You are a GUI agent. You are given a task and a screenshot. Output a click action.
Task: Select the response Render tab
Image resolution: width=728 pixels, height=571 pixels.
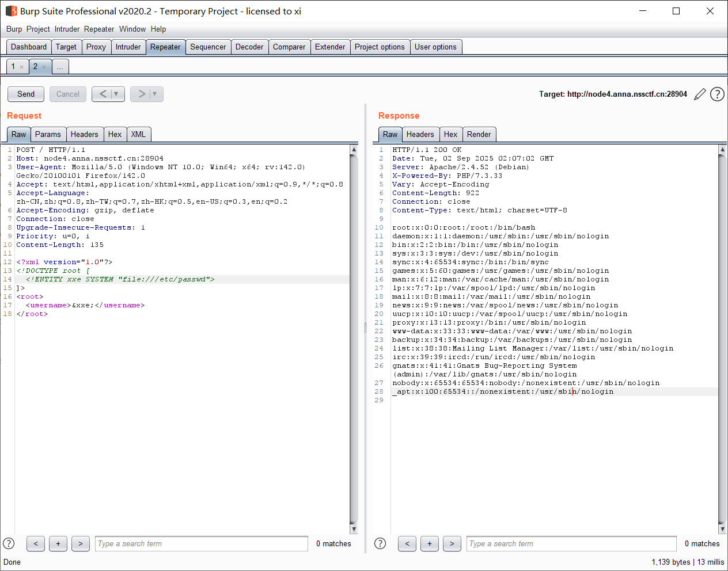(479, 135)
